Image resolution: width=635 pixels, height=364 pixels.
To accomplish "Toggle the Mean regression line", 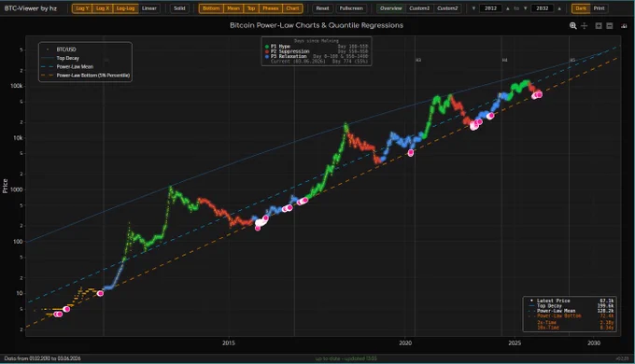I will click(233, 8).
